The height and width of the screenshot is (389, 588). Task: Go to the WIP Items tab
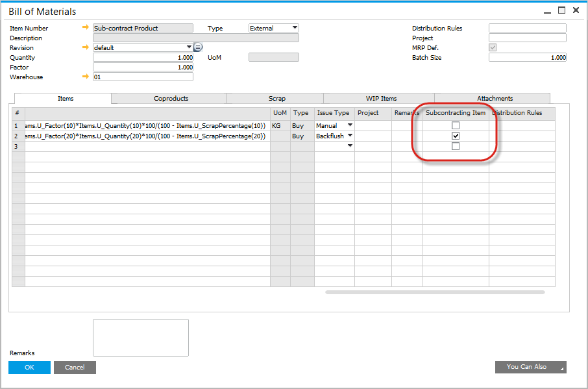point(381,99)
